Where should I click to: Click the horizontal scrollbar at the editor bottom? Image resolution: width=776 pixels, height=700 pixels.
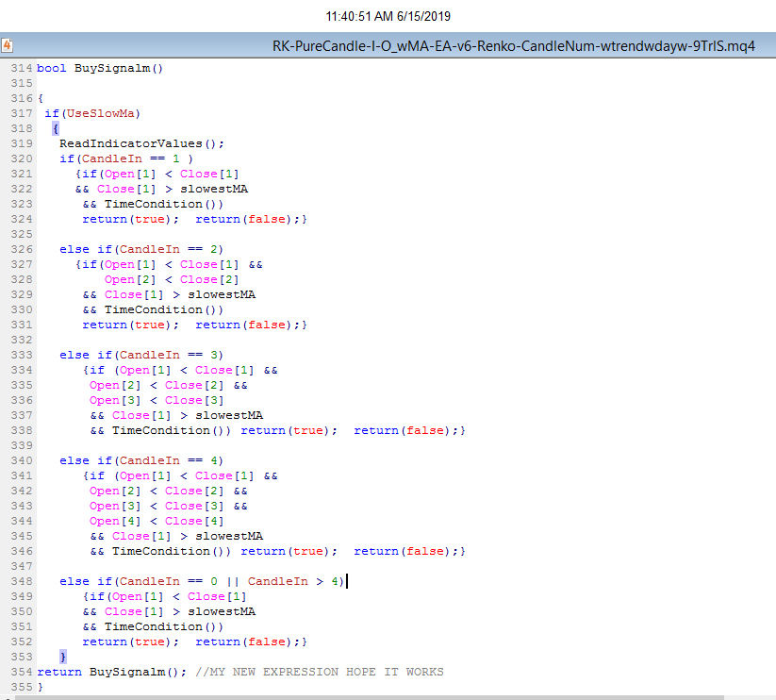[x=369, y=697]
